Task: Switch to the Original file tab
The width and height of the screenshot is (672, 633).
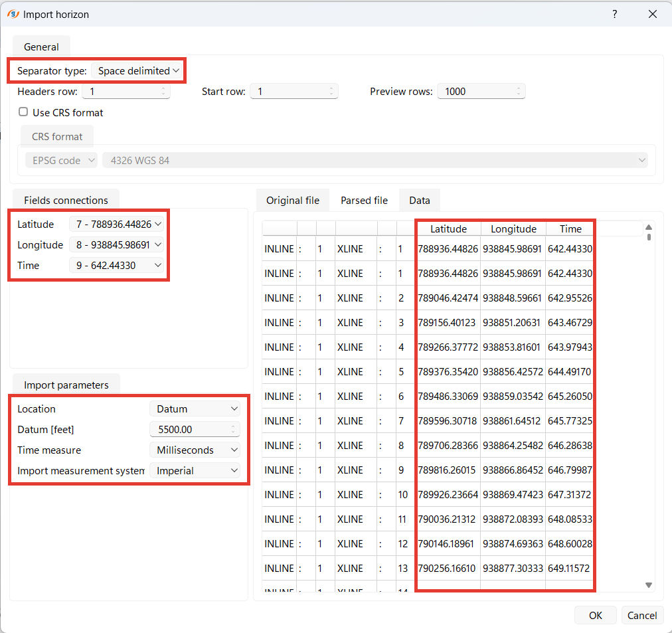Action: (x=293, y=200)
